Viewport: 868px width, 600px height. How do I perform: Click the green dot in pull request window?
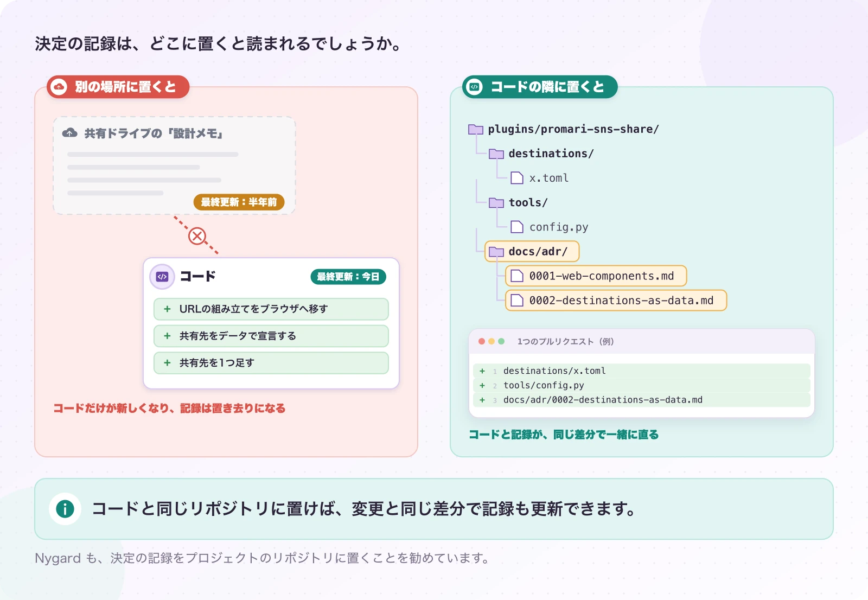click(501, 341)
